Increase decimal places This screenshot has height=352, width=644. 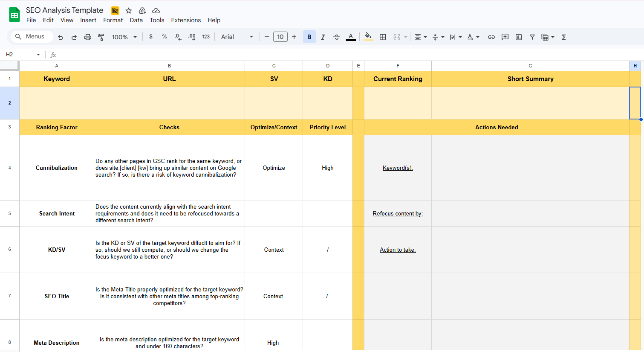pos(192,37)
